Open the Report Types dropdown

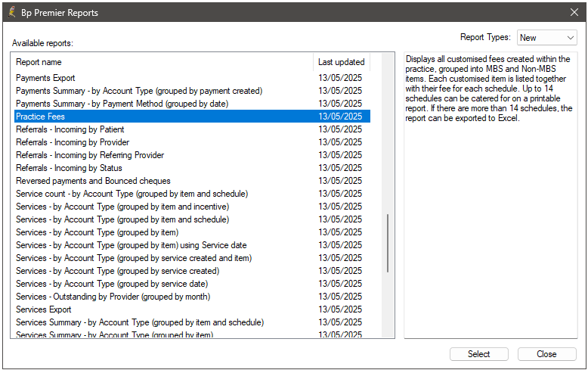[546, 38]
